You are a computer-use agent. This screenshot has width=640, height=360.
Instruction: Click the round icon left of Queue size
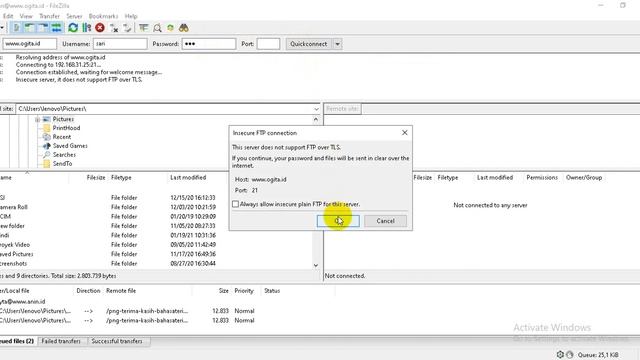pos(570,355)
